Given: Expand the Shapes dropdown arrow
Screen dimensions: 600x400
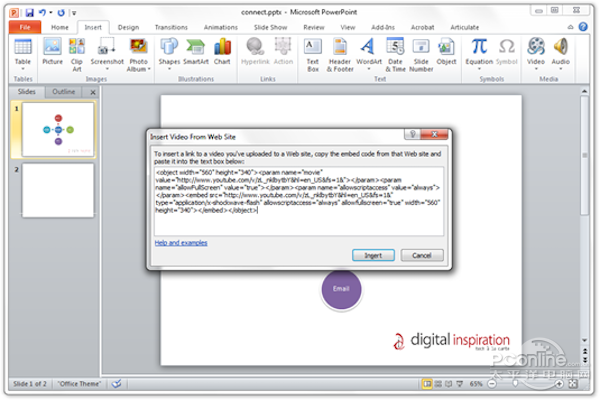Looking at the screenshot, I should pos(169,69).
